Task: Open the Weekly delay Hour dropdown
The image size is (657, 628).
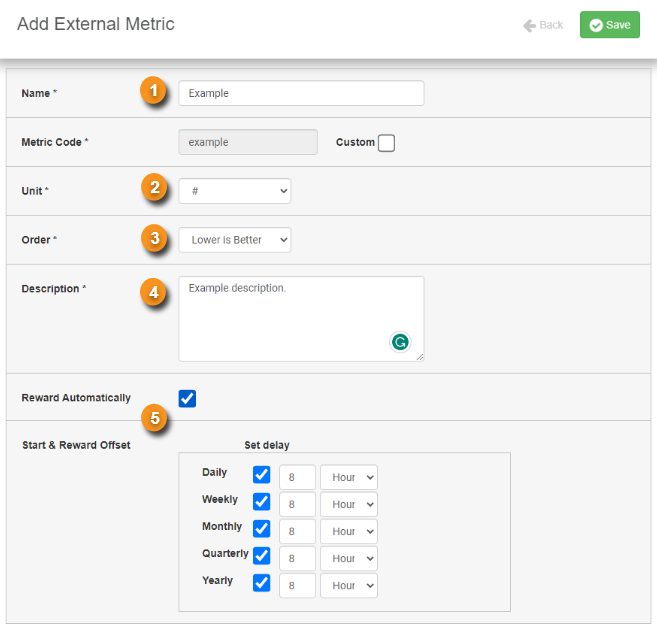Action: (x=349, y=504)
